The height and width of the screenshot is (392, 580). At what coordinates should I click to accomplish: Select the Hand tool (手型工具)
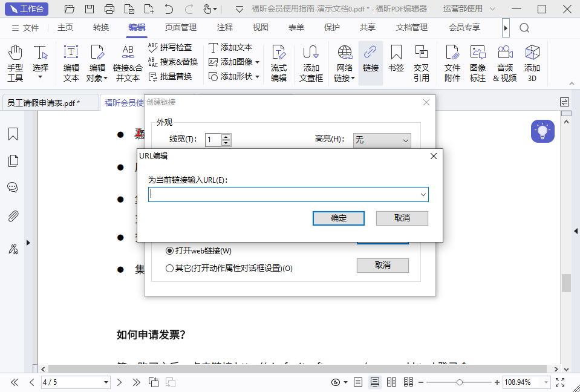[x=15, y=63]
